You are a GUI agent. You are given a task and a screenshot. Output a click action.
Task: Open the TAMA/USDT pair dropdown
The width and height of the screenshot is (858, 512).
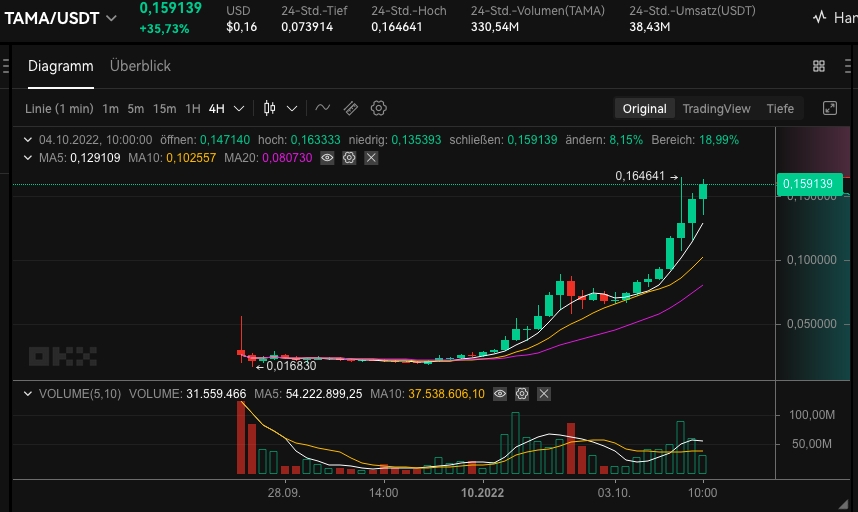(110, 18)
